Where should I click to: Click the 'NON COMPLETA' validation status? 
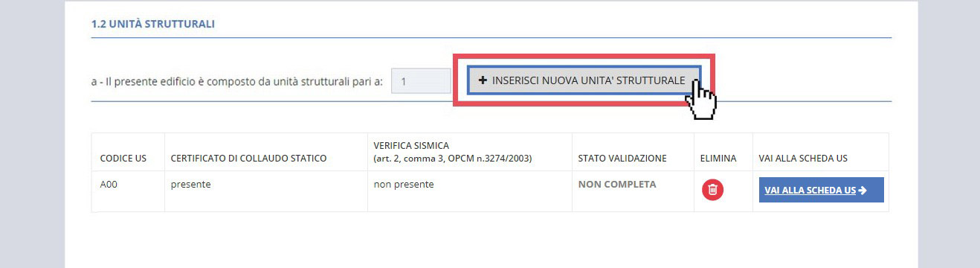tap(617, 185)
